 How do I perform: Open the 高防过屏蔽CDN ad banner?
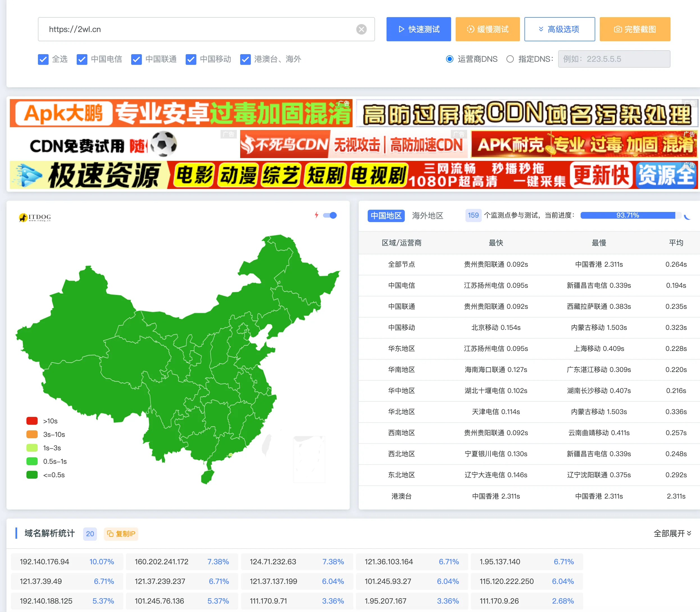[527, 113]
